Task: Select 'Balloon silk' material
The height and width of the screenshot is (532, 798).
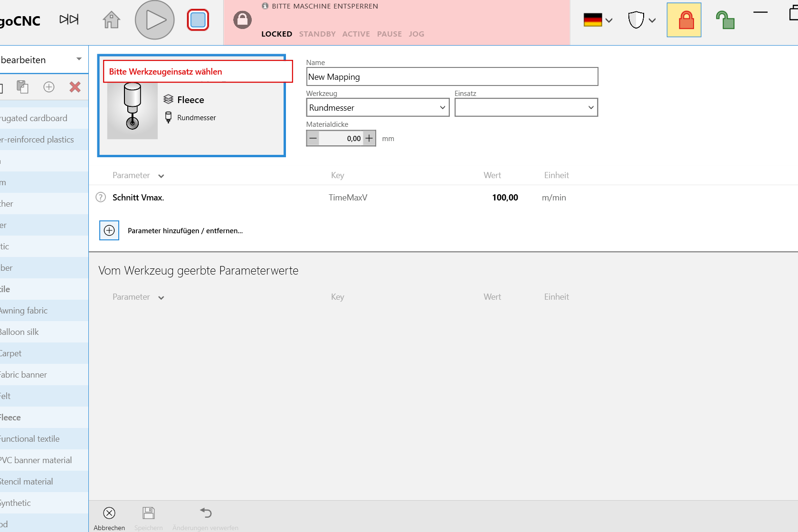Action: pos(44,332)
